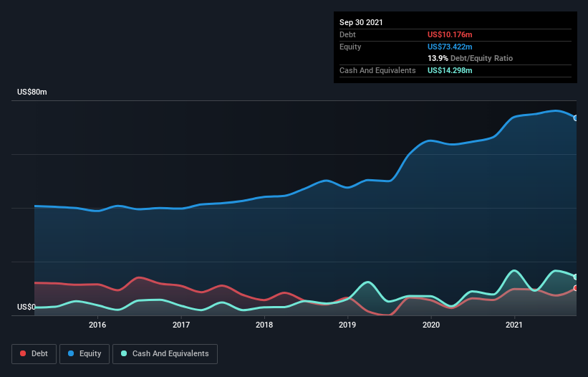Click the Sep 30 2021 tooltip date
The width and height of the screenshot is (588, 377).
(x=361, y=22)
